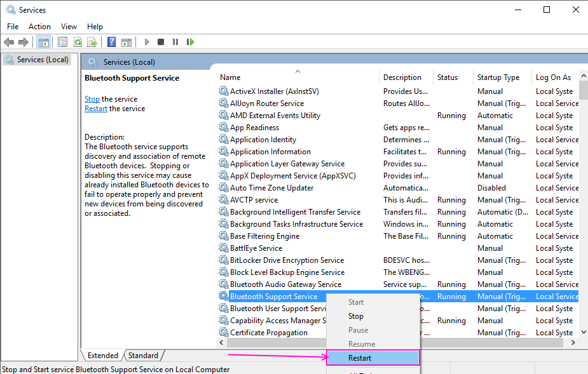The height and width of the screenshot is (374, 588).
Task: Select Bluetooth Audio Gateway Service row
Action: point(398,284)
